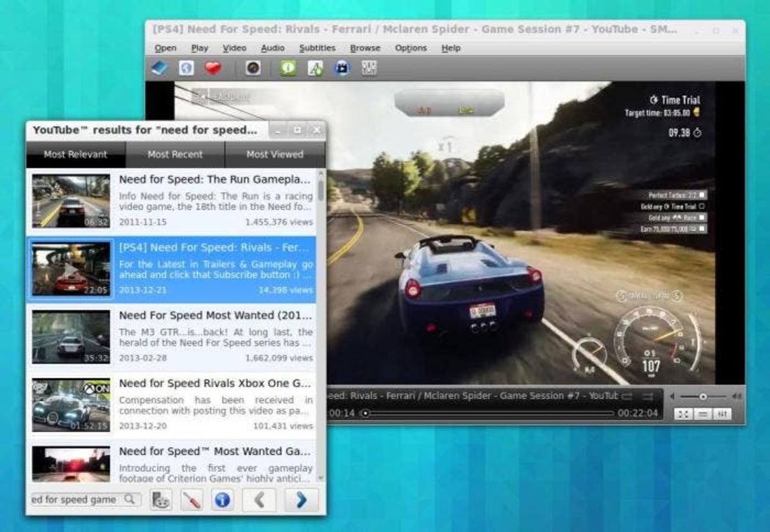
Task: Open the PS4 Rivals Ferrari video thumbnail
Action: tap(71, 269)
